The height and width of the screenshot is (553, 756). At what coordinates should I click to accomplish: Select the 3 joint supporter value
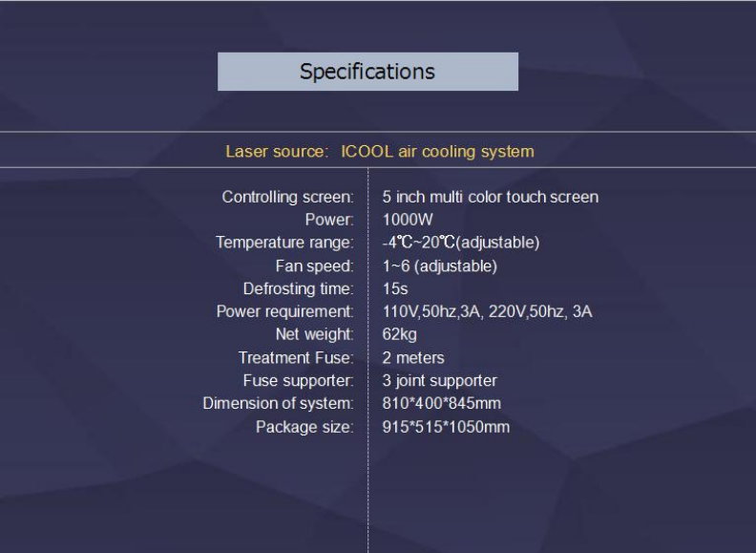click(439, 380)
